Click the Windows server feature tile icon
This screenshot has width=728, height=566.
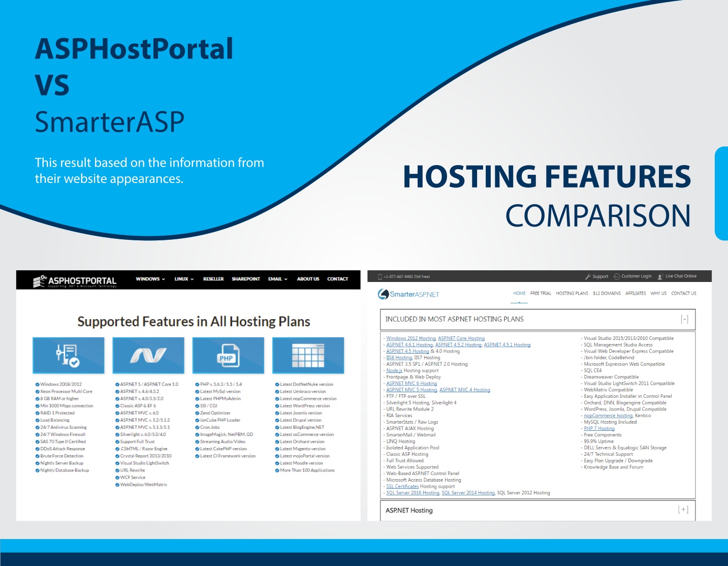[x=68, y=355]
